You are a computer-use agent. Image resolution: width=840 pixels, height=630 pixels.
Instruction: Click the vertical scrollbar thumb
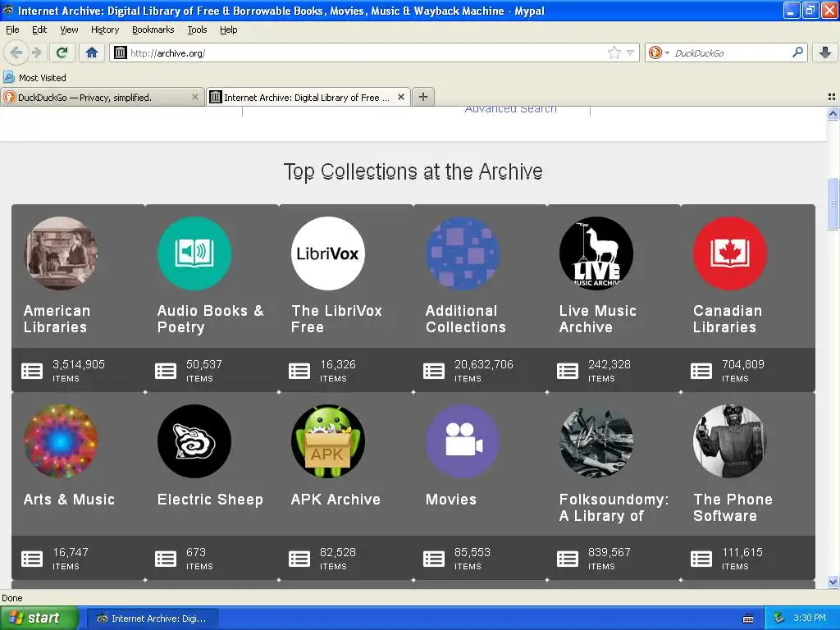833,203
